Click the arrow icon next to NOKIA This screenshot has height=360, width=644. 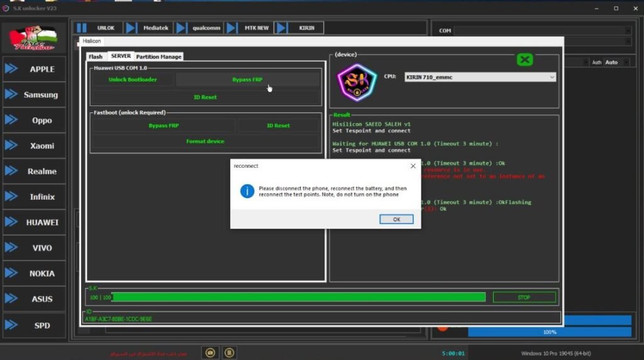click(11, 273)
